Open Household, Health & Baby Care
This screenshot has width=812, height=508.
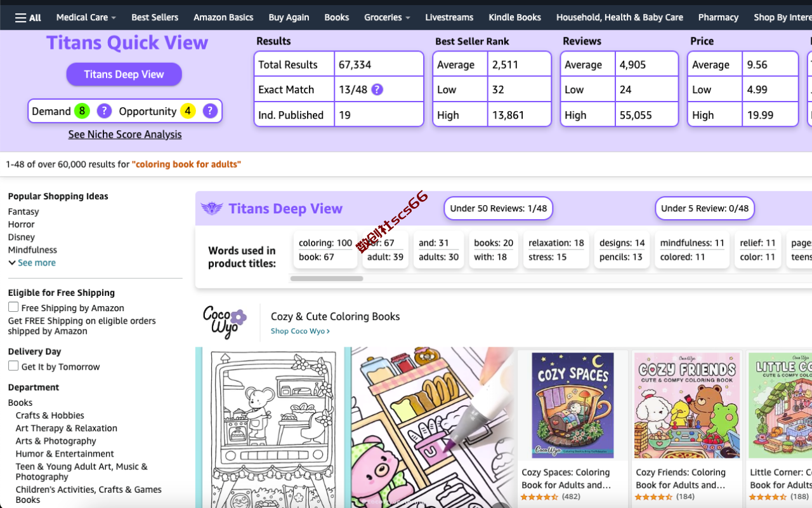point(620,17)
